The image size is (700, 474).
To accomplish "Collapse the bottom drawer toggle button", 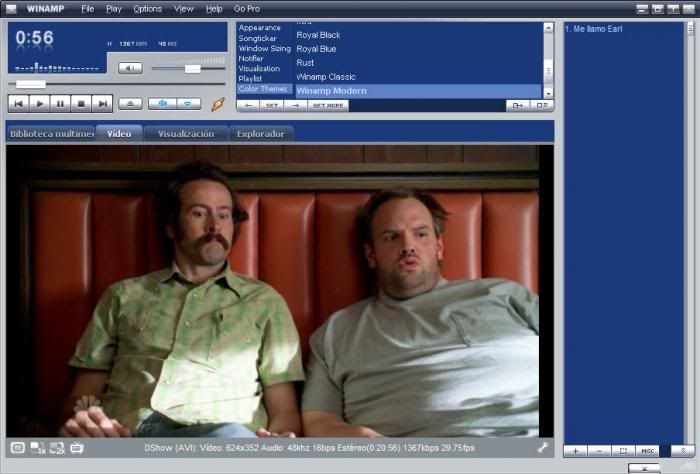I will pyautogui.click(x=644, y=468).
